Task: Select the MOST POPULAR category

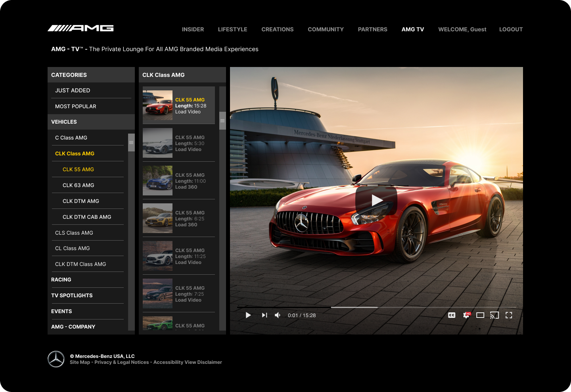Action: click(91, 106)
